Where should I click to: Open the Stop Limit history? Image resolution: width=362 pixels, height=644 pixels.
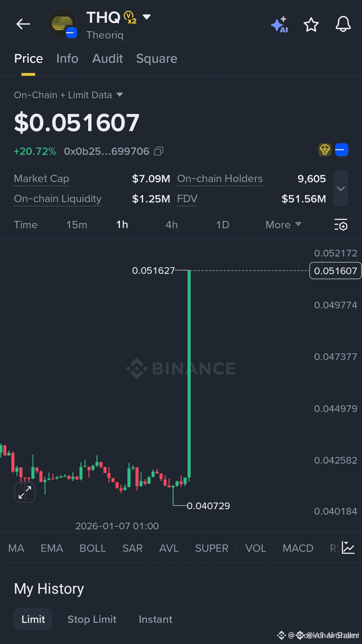92,619
